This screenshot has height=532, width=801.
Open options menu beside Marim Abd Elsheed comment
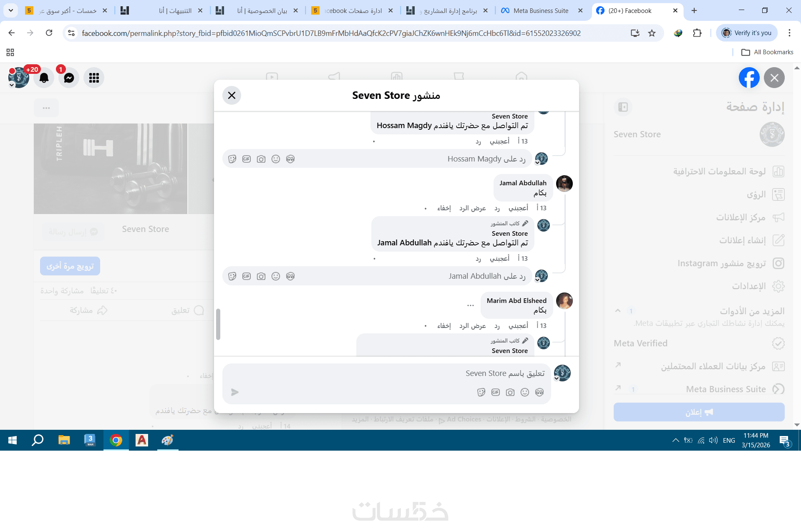471,305
